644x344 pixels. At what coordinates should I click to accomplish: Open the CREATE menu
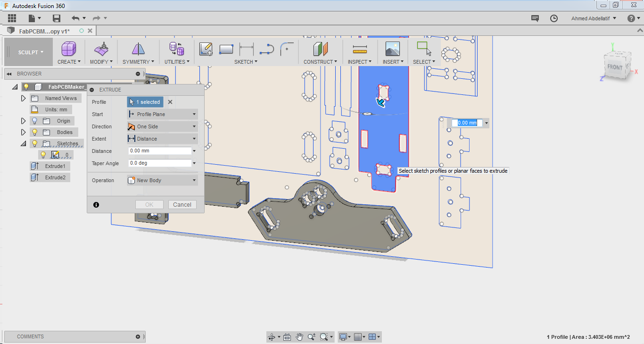click(69, 62)
